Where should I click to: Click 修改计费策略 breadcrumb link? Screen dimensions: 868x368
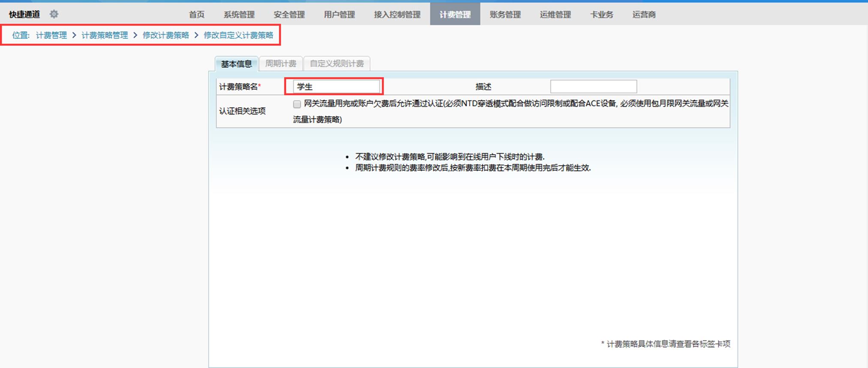pos(166,35)
